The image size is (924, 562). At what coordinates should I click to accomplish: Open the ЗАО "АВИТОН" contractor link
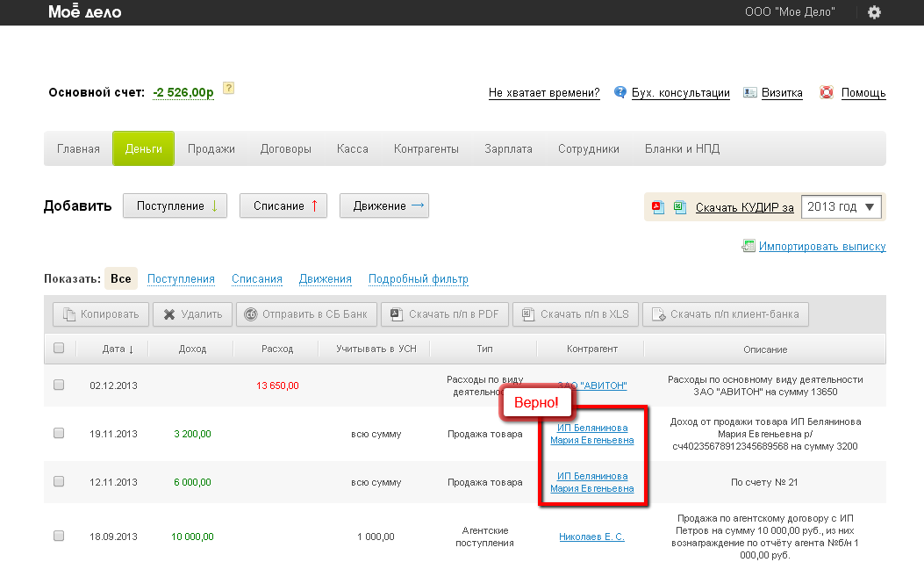click(593, 385)
